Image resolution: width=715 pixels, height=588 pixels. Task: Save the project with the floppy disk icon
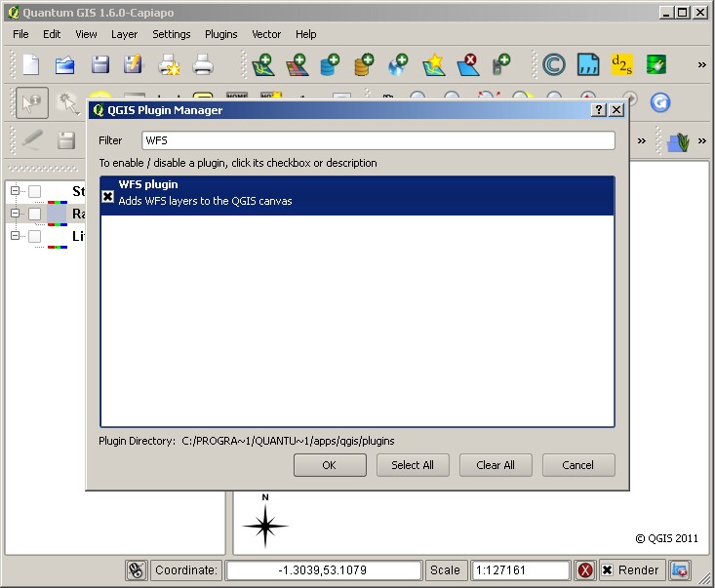[99, 64]
